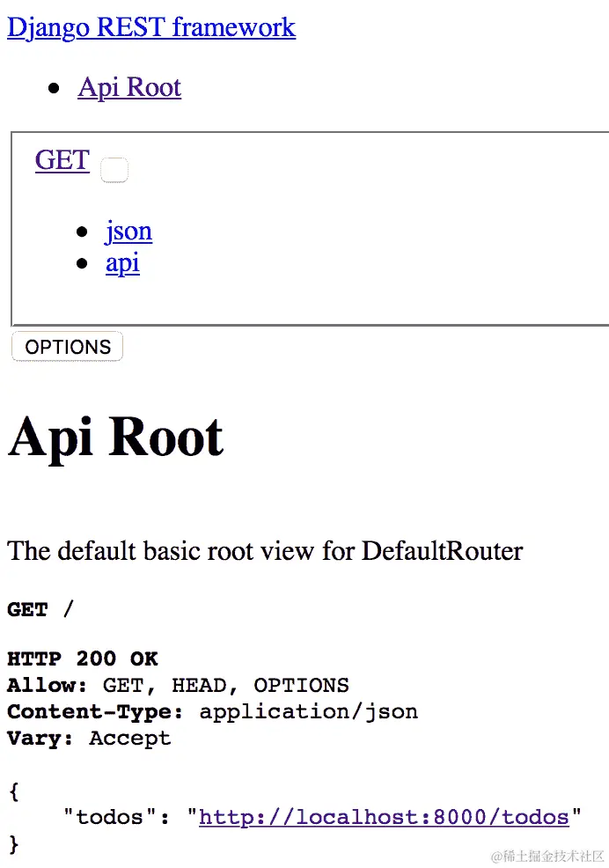Click the OPTIONS button
Image resolution: width=609 pixels, height=868 pixels.
[68, 347]
